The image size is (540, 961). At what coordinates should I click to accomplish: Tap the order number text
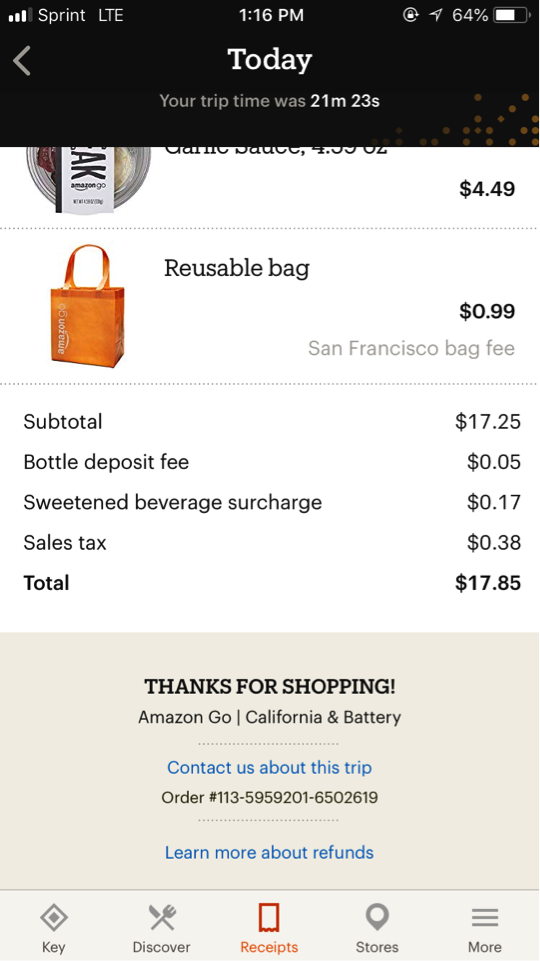[x=270, y=797]
